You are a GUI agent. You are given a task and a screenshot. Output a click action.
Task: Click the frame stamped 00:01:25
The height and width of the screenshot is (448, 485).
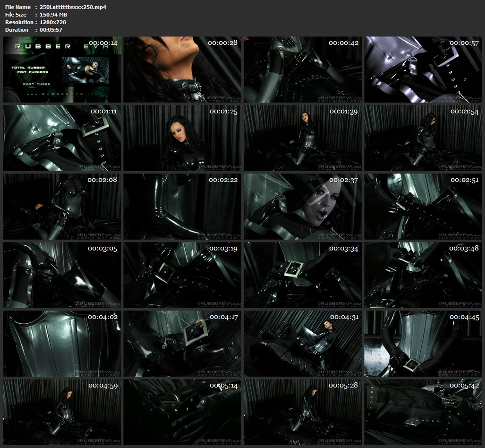(182, 138)
